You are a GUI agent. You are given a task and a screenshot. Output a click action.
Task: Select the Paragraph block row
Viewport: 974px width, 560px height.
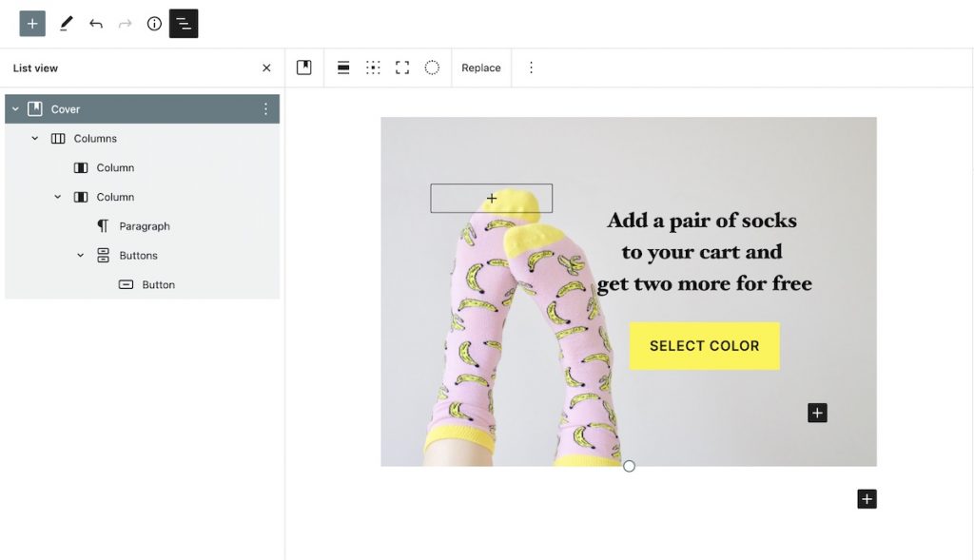(143, 226)
